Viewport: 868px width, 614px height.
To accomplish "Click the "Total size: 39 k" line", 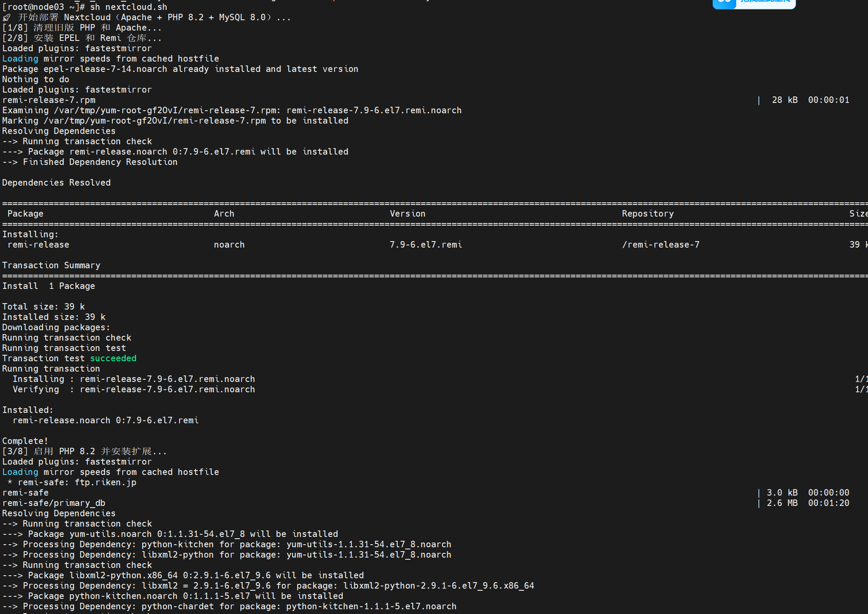I will [43, 307].
